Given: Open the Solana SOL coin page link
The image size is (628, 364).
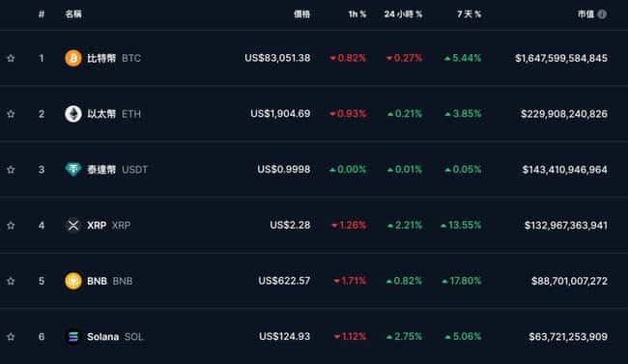Looking at the screenshot, I should (115, 337).
